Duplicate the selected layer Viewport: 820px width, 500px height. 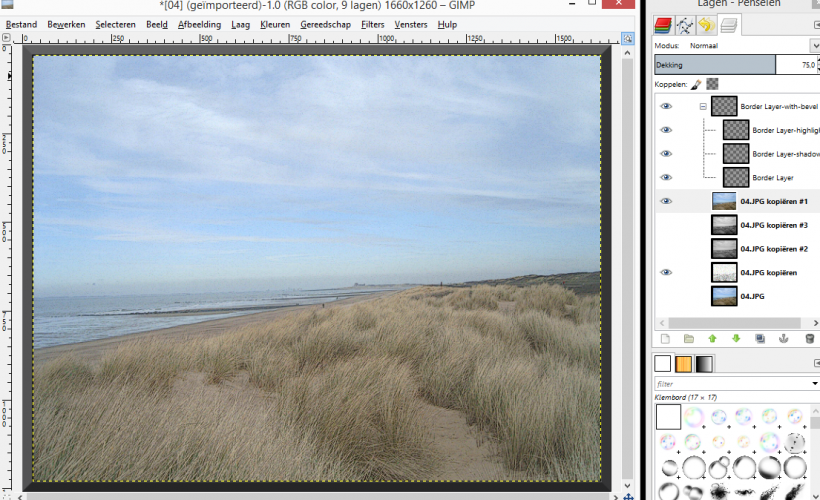tap(760, 339)
